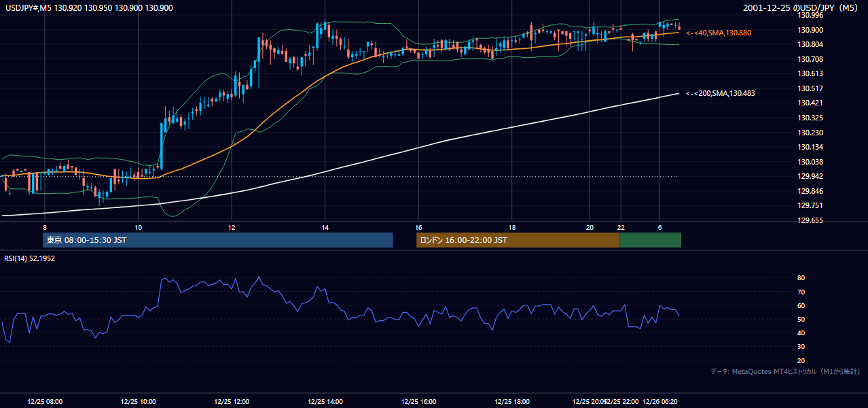This screenshot has width=868, height=408.
Task: Click hour label 14 under the price chart
Action: click(325, 227)
